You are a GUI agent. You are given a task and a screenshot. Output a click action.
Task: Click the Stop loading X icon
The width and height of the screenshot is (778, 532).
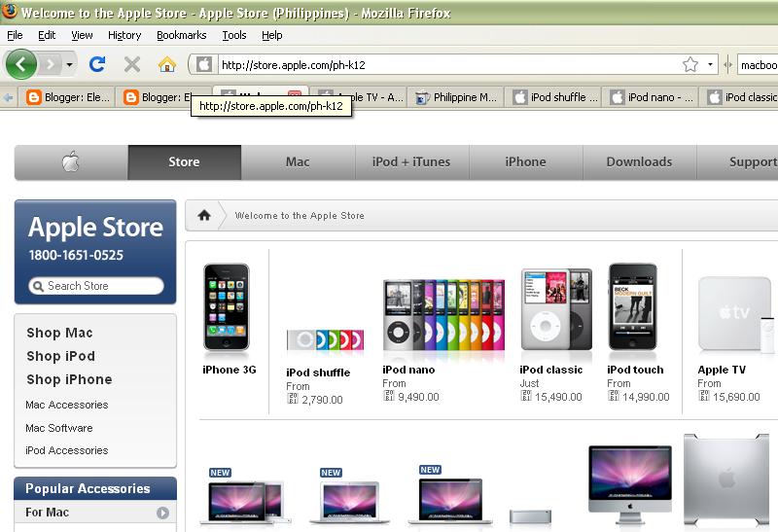132,64
